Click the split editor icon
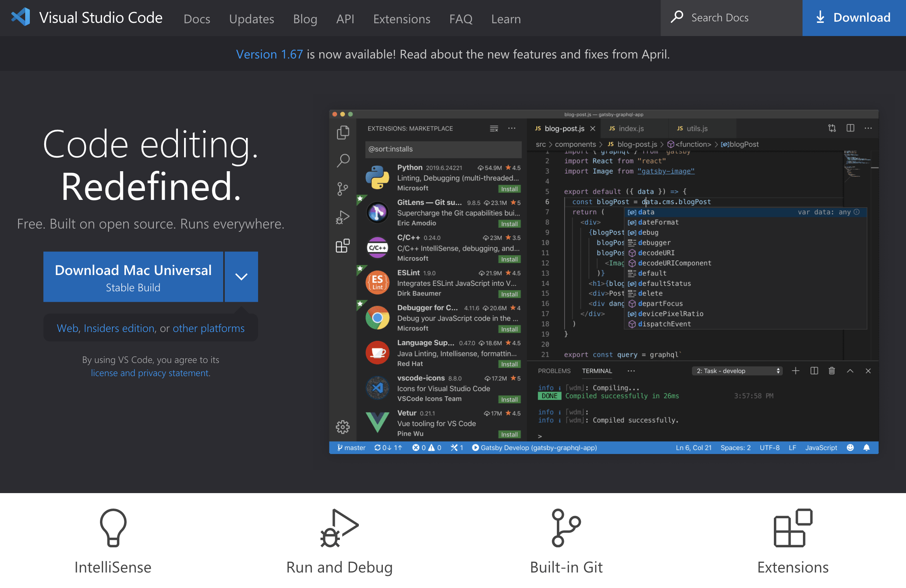Viewport: 906px width, 588px height. click(850, 128)
